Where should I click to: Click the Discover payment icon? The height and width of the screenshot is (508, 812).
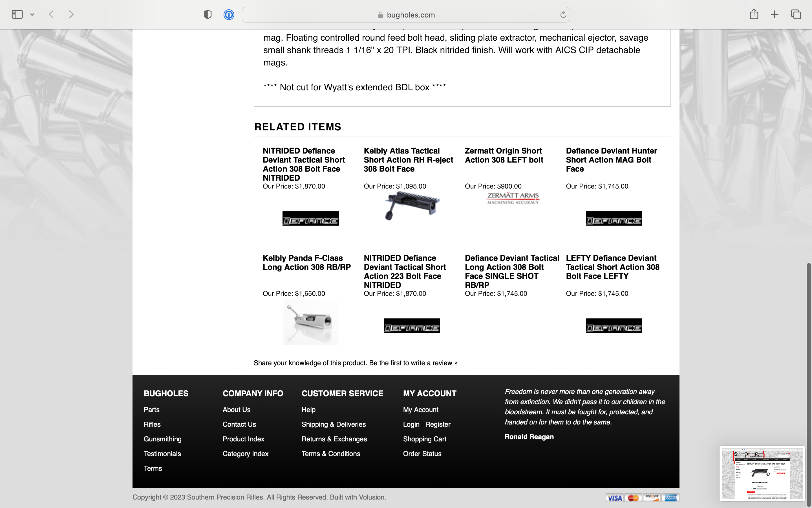652,498
